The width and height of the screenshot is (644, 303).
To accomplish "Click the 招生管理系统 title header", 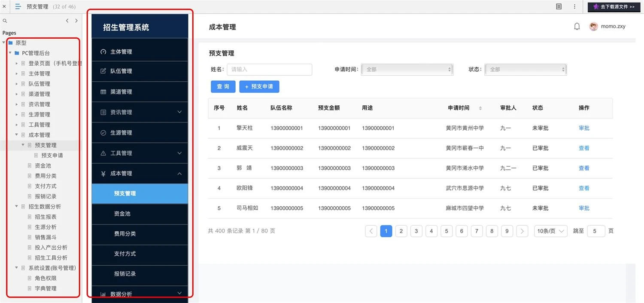I will (x=126, y=27).
